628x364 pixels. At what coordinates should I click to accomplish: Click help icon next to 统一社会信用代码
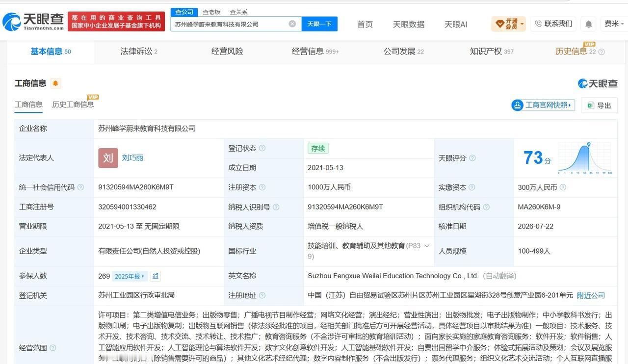(x=80, y=187)
